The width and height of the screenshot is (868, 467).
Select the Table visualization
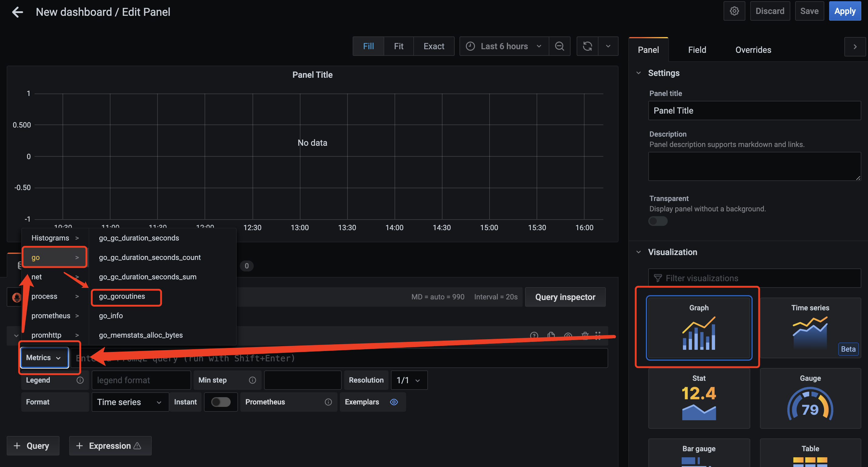coord(810,453)
